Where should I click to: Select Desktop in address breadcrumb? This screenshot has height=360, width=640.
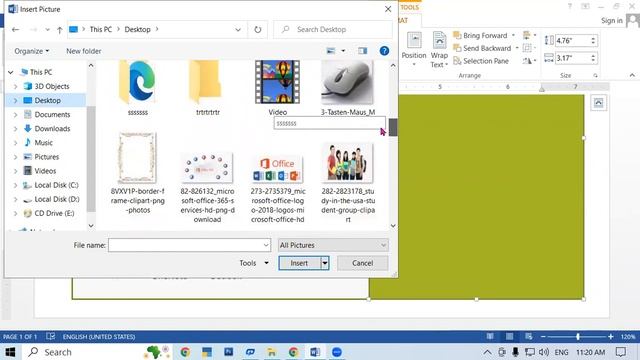(x=138, y=29)
